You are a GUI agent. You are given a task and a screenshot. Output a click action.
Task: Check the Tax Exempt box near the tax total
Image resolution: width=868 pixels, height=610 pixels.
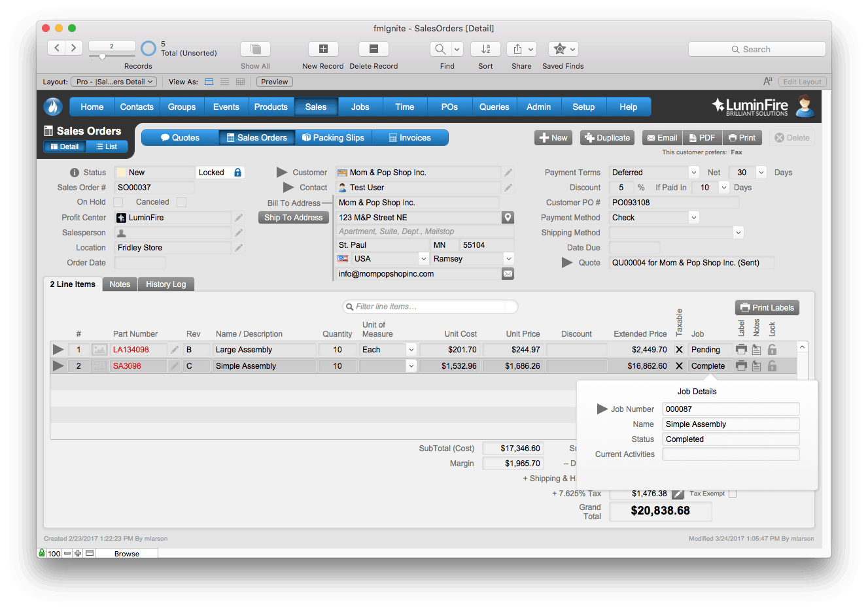click(x=733, y=493)
